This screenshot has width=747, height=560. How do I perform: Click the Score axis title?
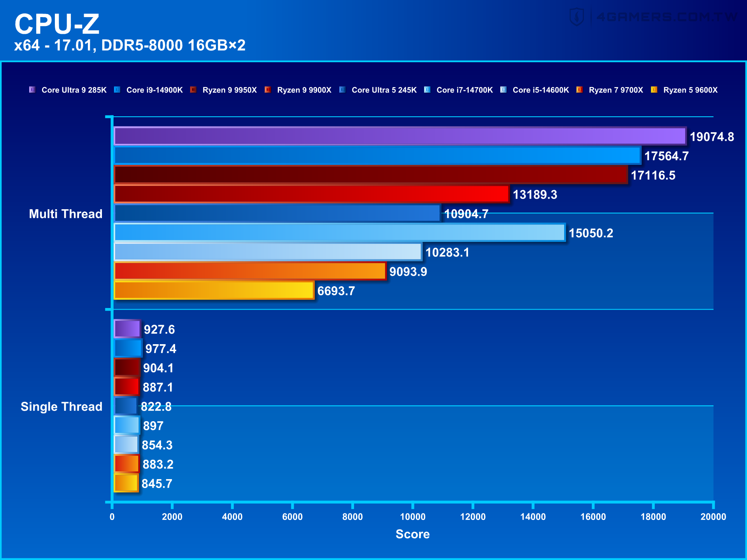point(413,534)
